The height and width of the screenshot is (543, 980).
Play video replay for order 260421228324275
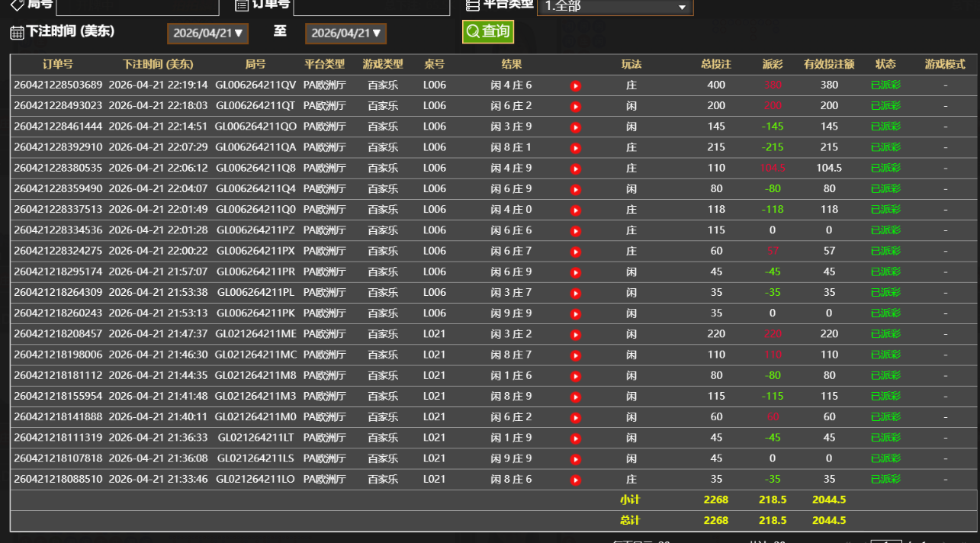point(576,251)
